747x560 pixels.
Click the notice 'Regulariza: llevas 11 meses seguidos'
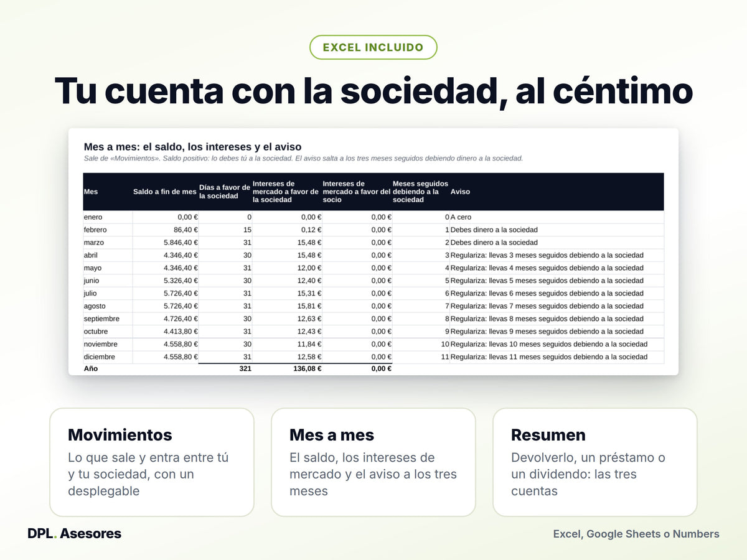[549, 357]
